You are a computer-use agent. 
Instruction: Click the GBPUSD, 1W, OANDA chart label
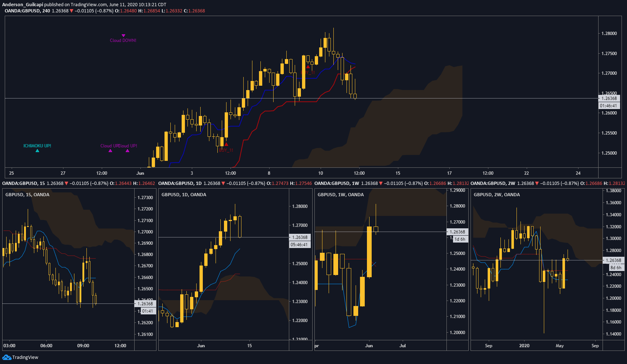pos(341,195)
